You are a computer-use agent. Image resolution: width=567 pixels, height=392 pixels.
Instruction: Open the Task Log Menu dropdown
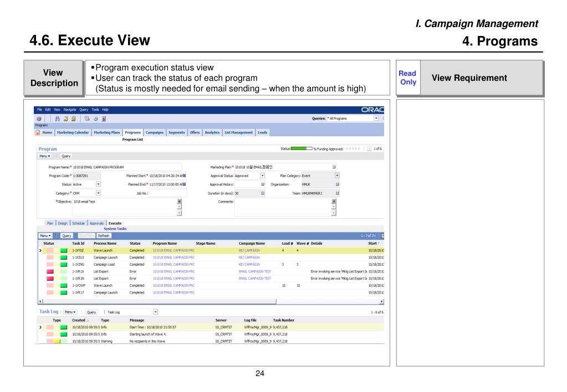(70, 312)
